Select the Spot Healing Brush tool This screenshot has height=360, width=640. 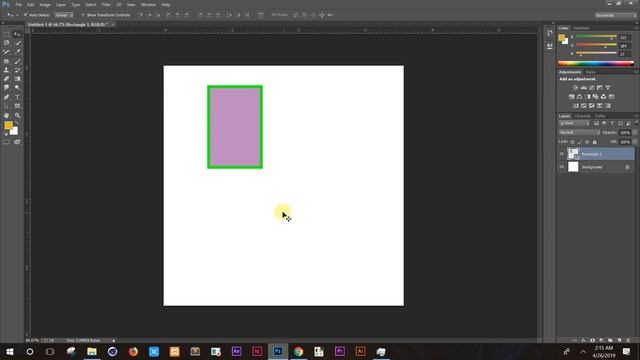6,61
